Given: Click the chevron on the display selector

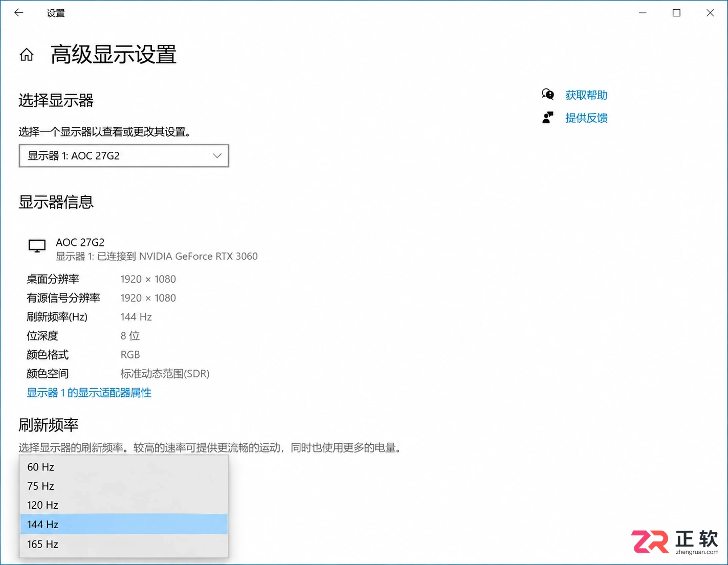Looking at the screenshot, I should coord(217,155).
